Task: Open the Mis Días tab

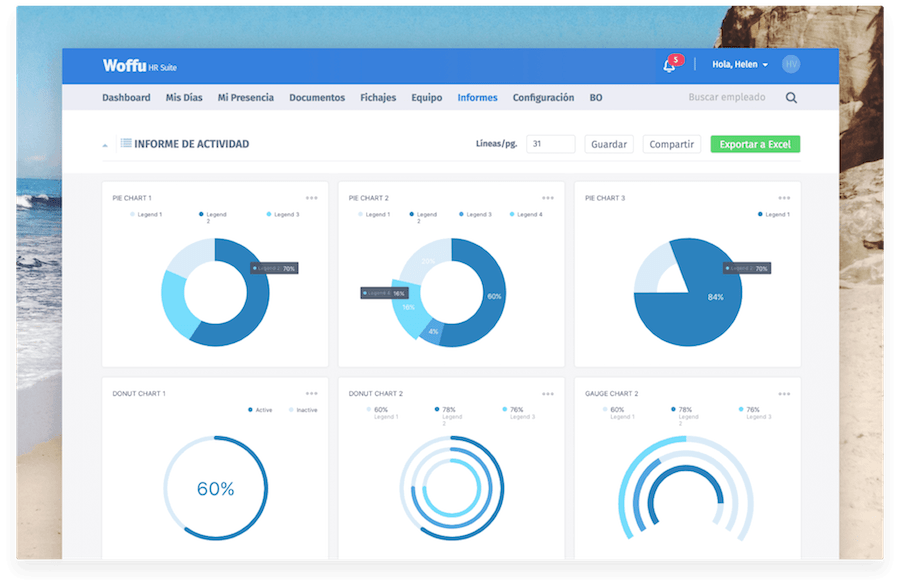Action: click(184, 98)
